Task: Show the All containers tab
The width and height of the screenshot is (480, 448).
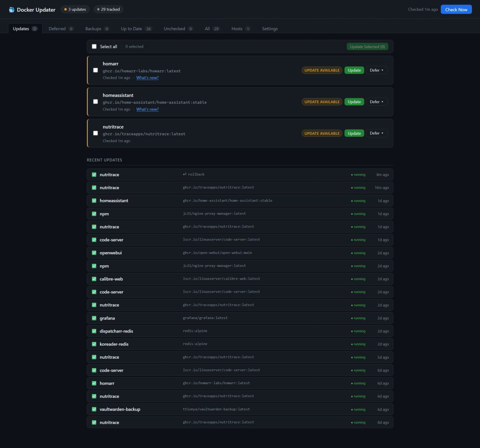Action: (212, 29)
